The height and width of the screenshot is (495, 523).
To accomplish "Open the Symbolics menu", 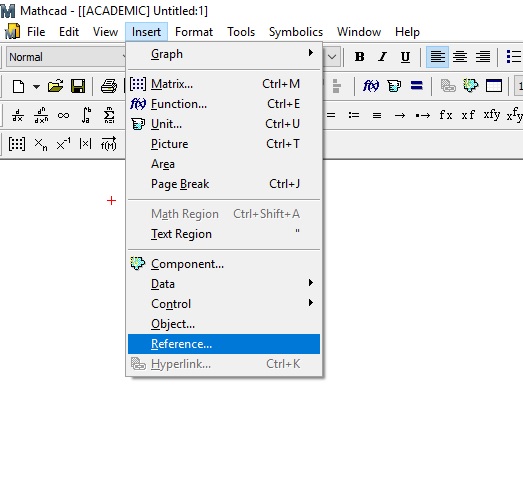I will [296, 32].
